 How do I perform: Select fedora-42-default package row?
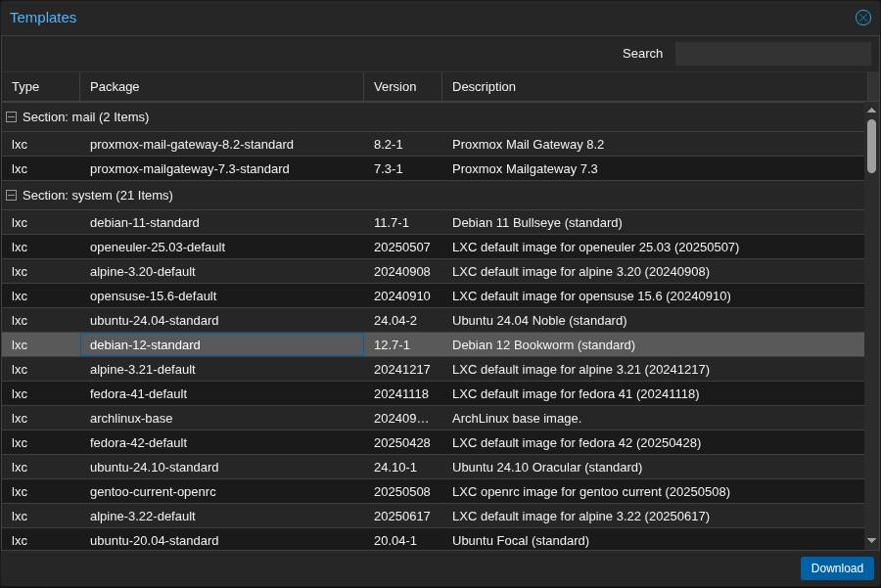[x=434, y=442]
